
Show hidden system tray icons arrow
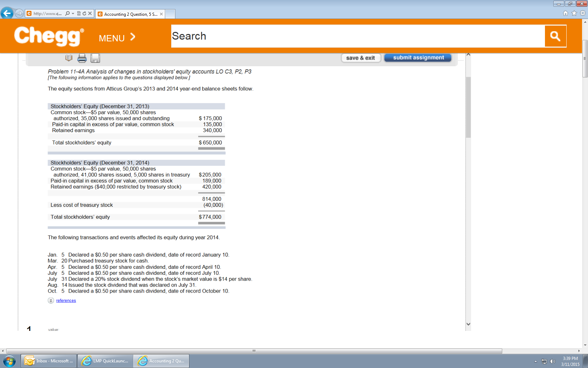click(x=535, y=361)
